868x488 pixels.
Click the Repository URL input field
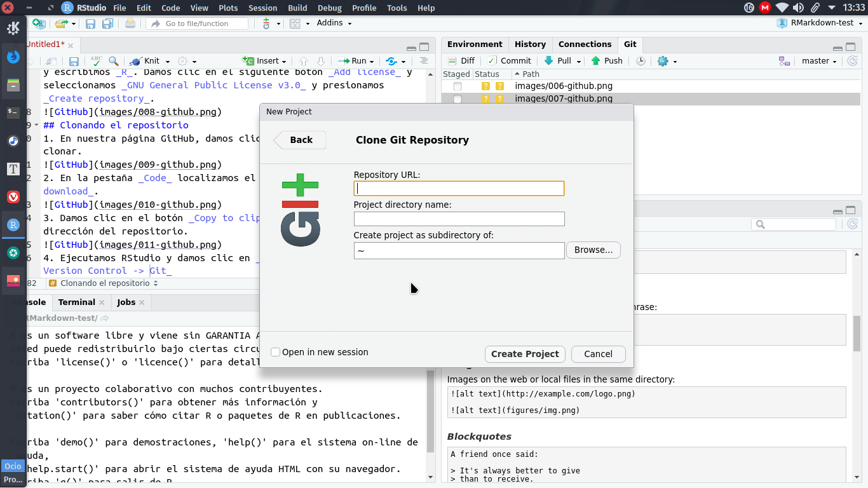459,188
